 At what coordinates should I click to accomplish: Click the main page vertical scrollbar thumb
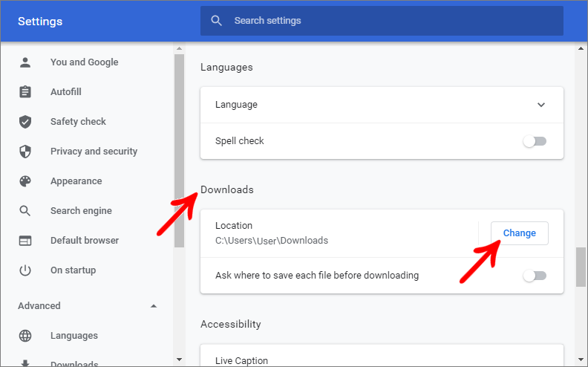coord(581,267)
